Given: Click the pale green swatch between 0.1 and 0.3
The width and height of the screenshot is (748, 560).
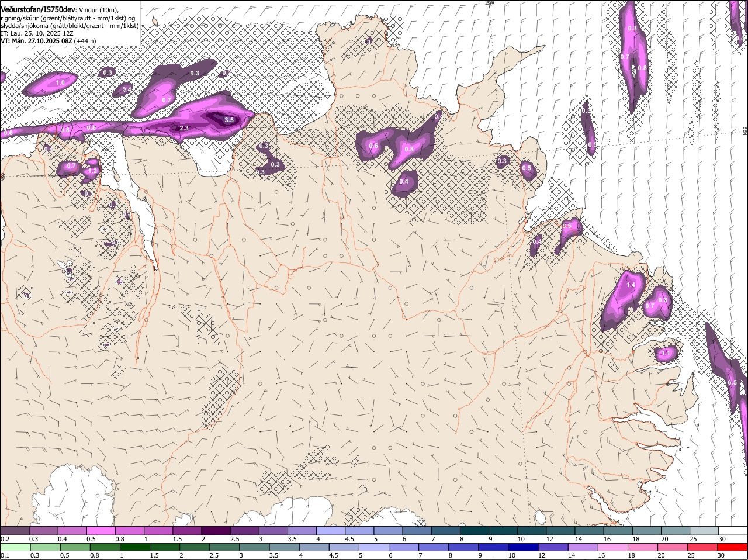Looking at the screenshot, I should click(15, 548).
